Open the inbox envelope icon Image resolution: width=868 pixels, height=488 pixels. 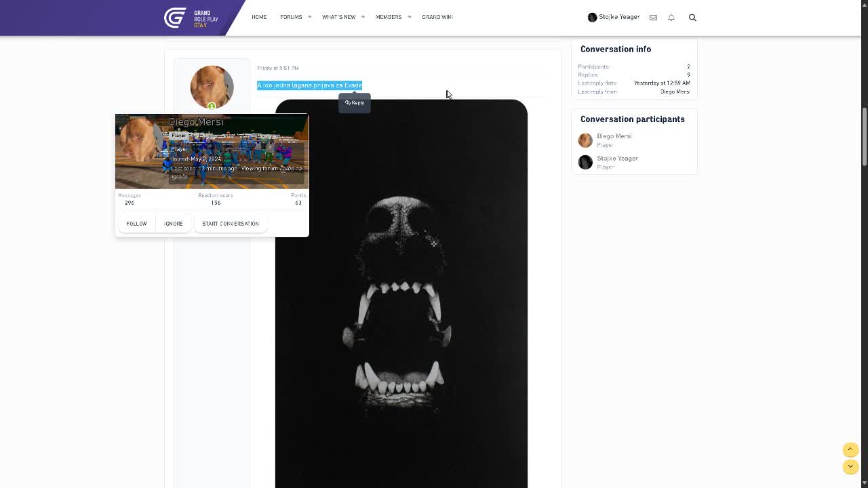pyautogui.click(x=653, y=18)
